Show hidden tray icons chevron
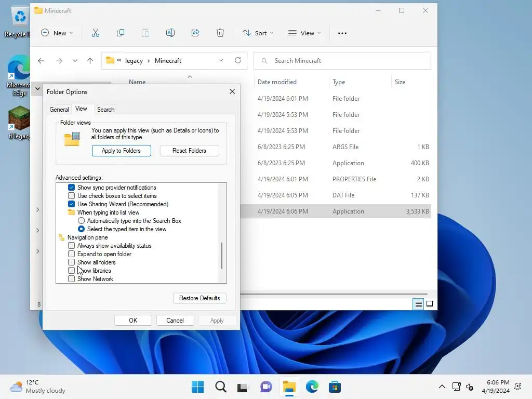Viewport: 532px width, 399px height. point(442,387)
